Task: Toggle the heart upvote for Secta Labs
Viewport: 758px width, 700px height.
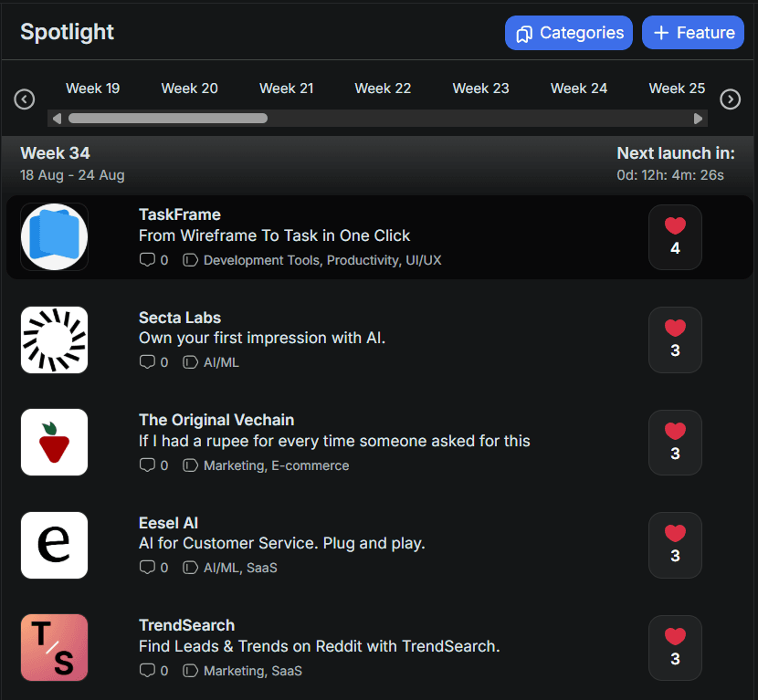Action: coord(675,340)
